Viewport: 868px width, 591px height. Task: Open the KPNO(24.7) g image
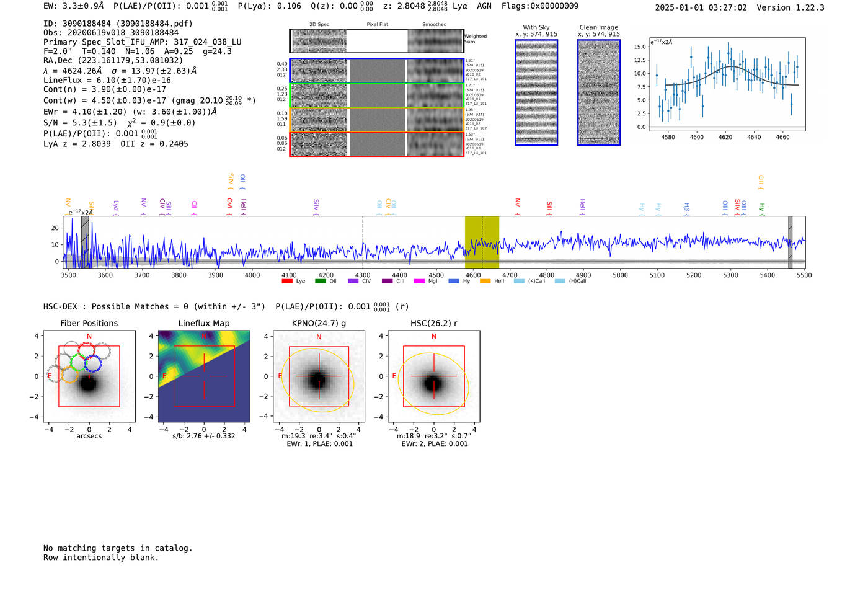(x=319, y=376)
